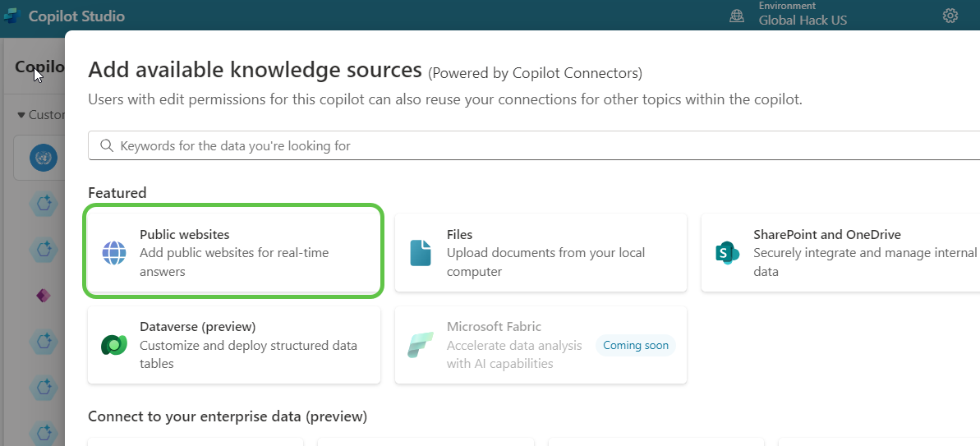980x446 pixels.
Task: Collapse the Custom section in sidebar
Action: 21,115
